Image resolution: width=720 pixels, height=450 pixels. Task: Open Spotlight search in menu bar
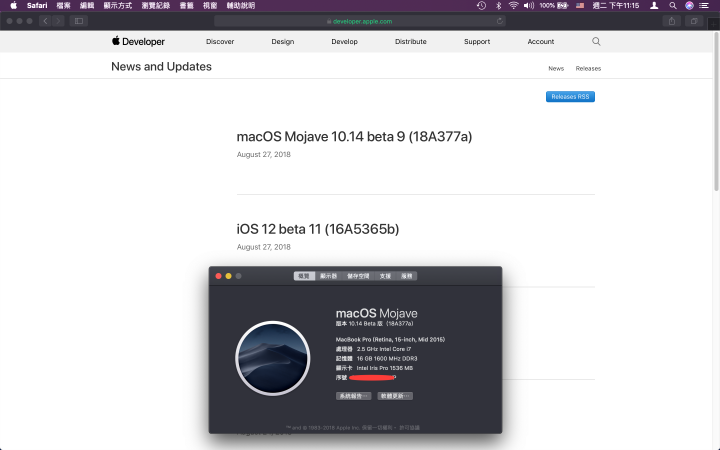tap(673, 6)
